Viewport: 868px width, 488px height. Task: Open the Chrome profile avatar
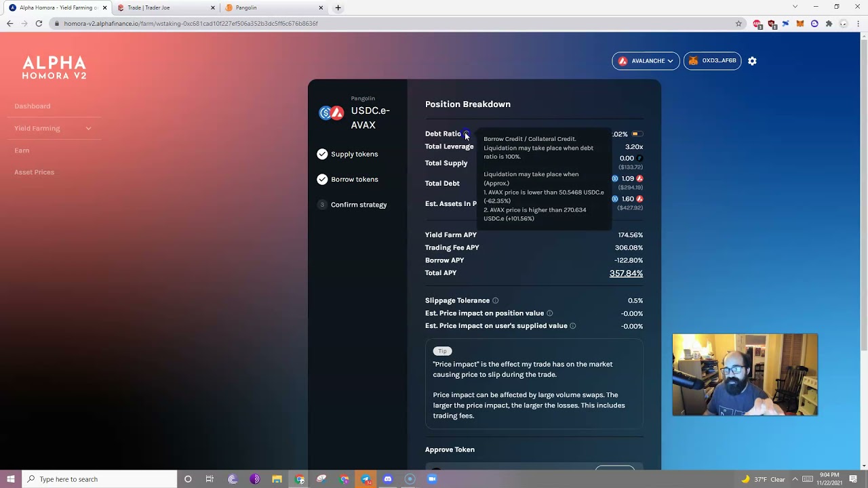[844, 24]
